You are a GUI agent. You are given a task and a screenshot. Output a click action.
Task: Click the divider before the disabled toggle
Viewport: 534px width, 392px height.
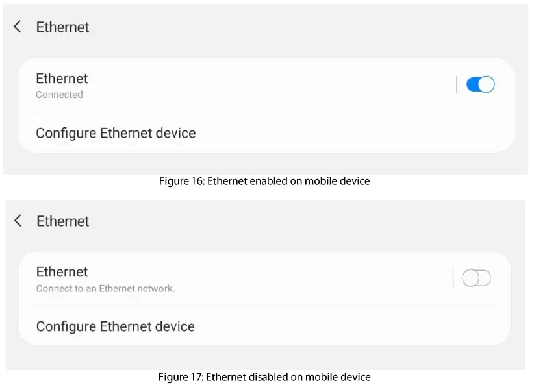[x=454, y=278]
